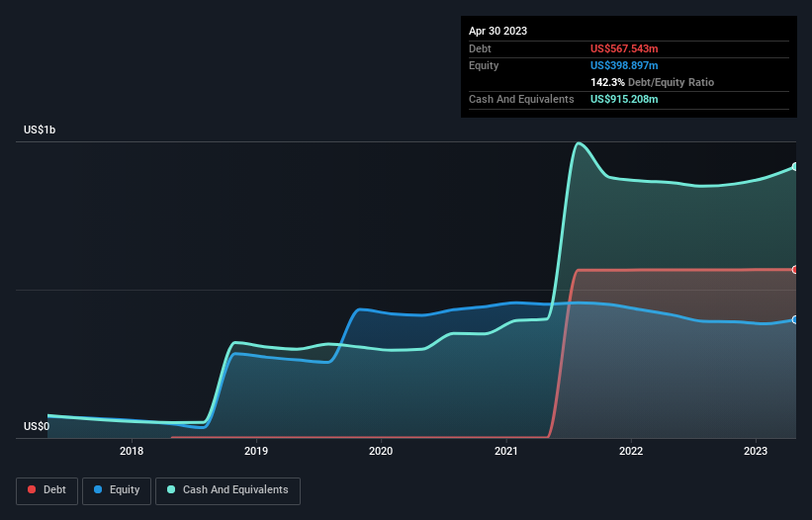Image resolution: width=812 pixels, height=520 pixels.
Task: Select the 2019 x-axis label
Action: (x=256, y=451)
